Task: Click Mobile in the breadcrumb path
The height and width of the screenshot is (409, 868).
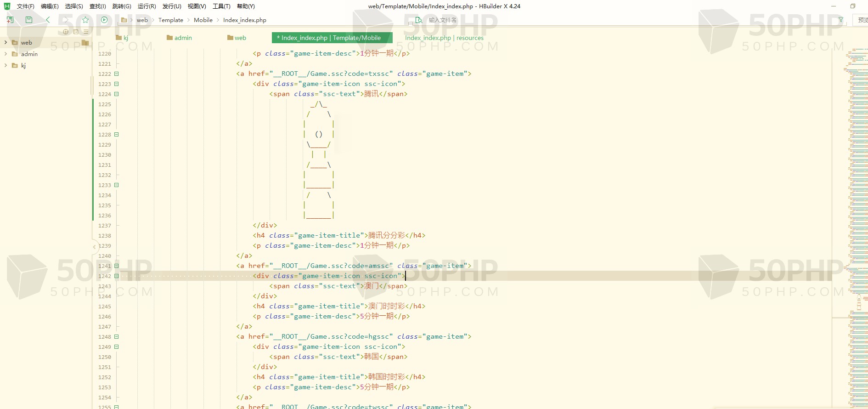Action: 203,20
